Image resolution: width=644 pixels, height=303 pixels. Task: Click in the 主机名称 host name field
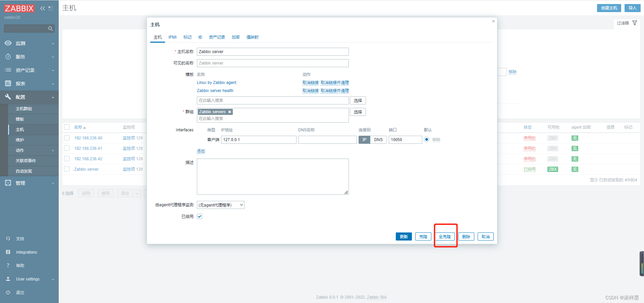[273, 52]
